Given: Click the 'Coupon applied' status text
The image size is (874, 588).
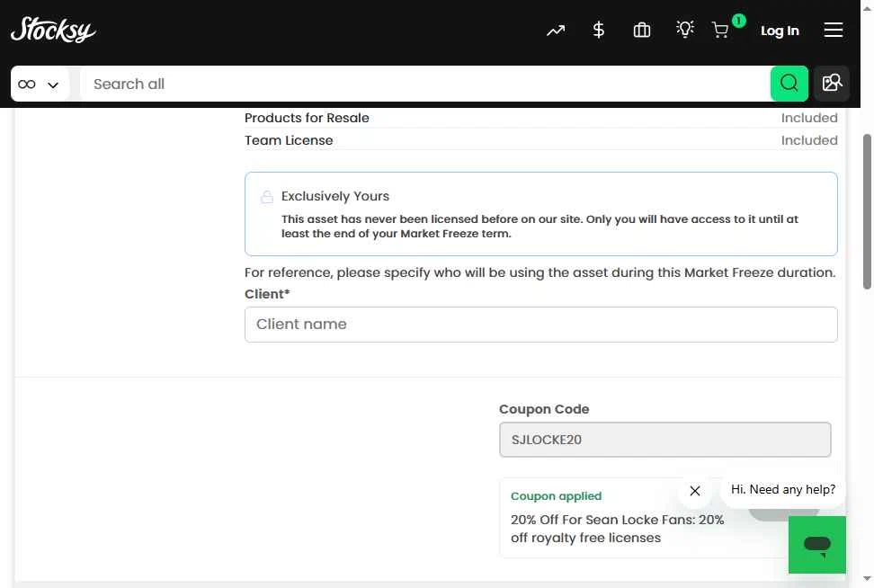Looking at the screenshot, I should click(x=556, y=496).
